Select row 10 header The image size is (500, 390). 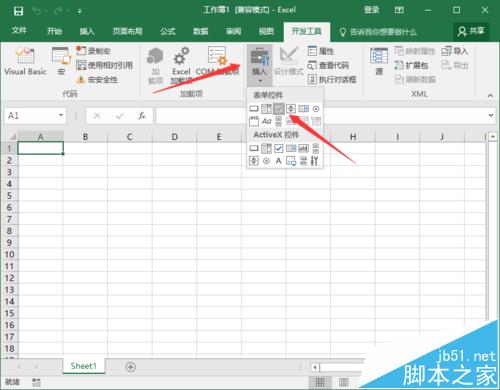(x=9, y=254)
